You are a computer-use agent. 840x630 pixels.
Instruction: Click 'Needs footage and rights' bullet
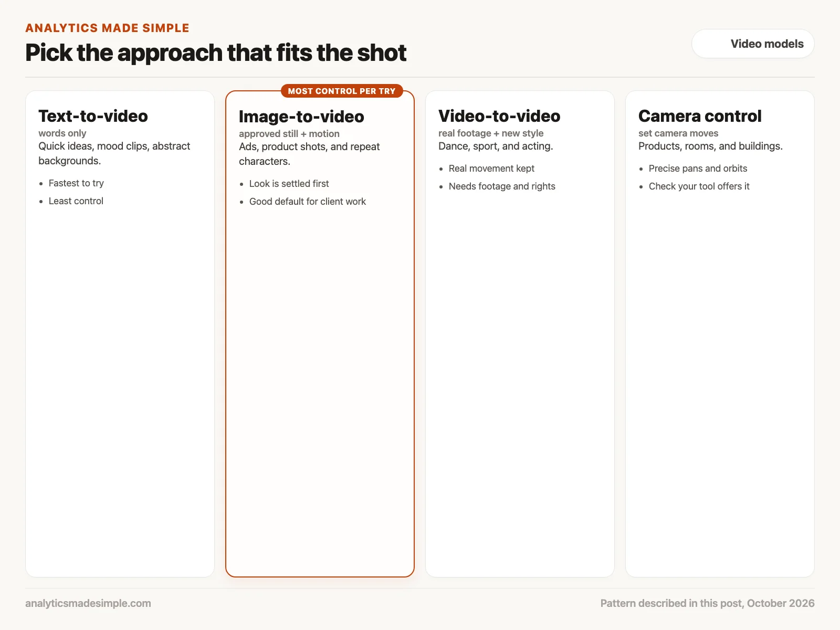coord(502,186)
